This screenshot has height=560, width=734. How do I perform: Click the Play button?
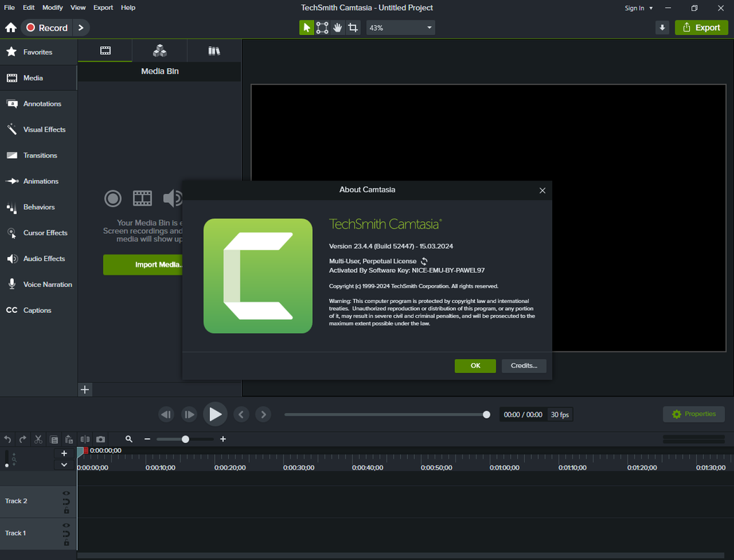pyautogui.click(x=215, y=414)
